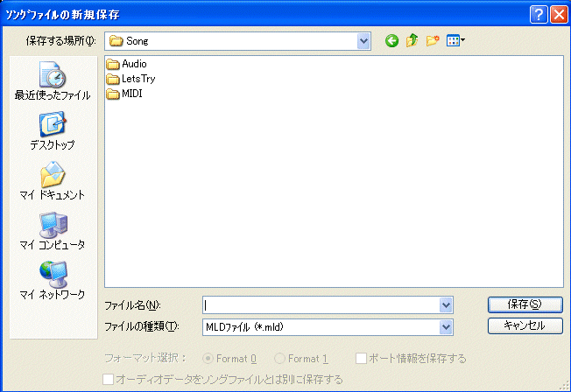Select the MIDI folder icon
The height and width of the screenshot is (392, 571).
(x=113, y=94)
